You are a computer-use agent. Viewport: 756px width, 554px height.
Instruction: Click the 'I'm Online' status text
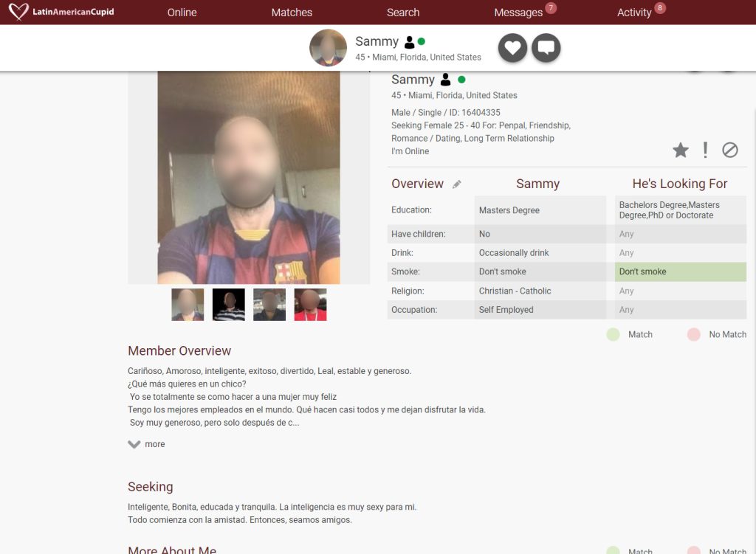410,151
